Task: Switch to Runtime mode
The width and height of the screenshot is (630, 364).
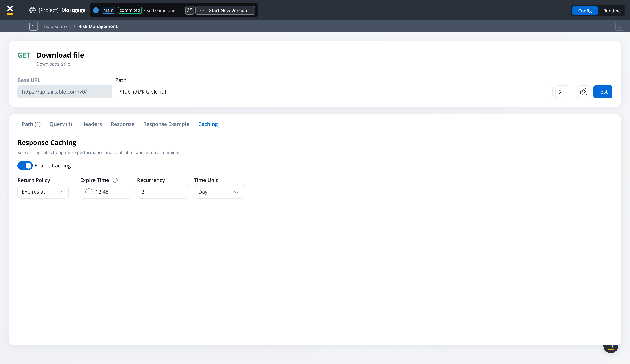Action: (x=612, y=11)
